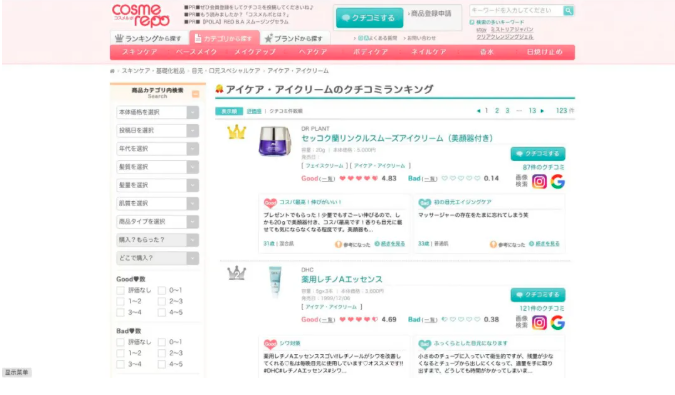This screenshot has height=395, width=675.
Task: Click the gold crown rank 1 icon
Action: 236,132
